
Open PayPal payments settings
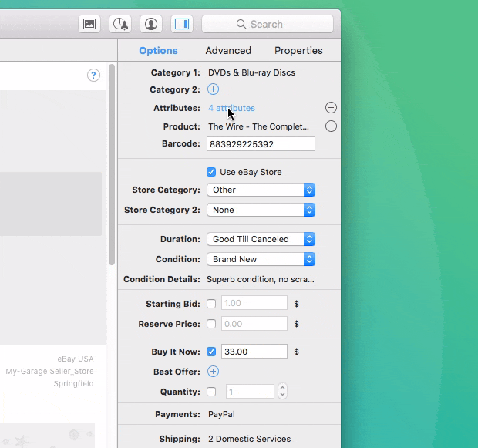[x=221, y=414]
